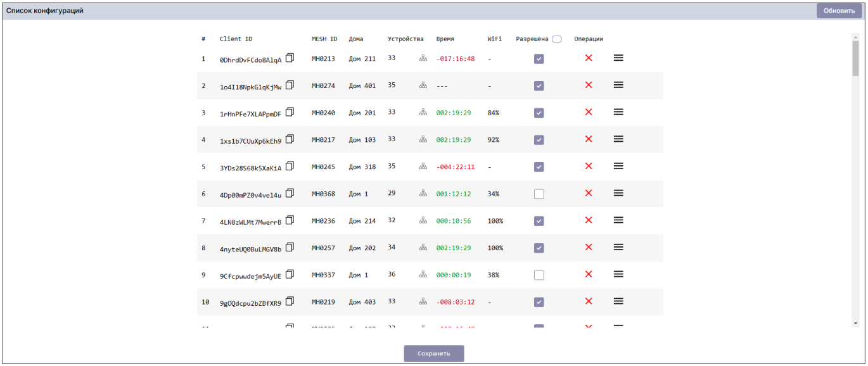Toggle the Разрешена header select-all checkbox
The width and height of the screenshot is (868, 366).
click(556, 39)
